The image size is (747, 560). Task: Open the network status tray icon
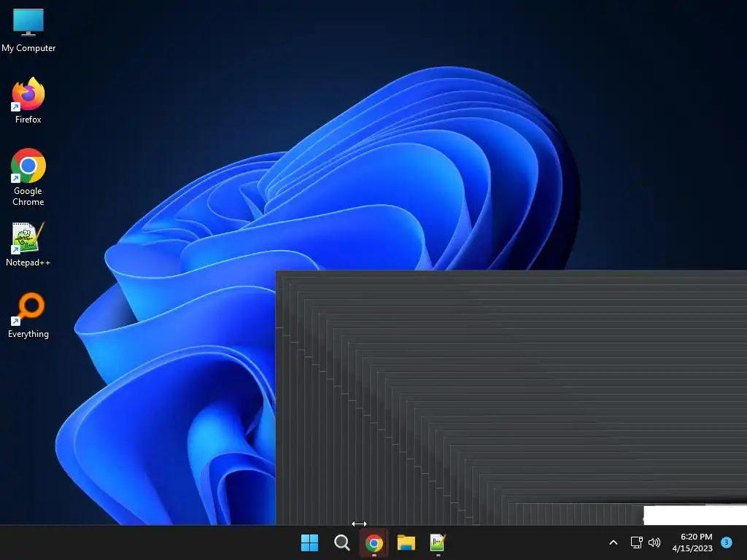[636, 542]
